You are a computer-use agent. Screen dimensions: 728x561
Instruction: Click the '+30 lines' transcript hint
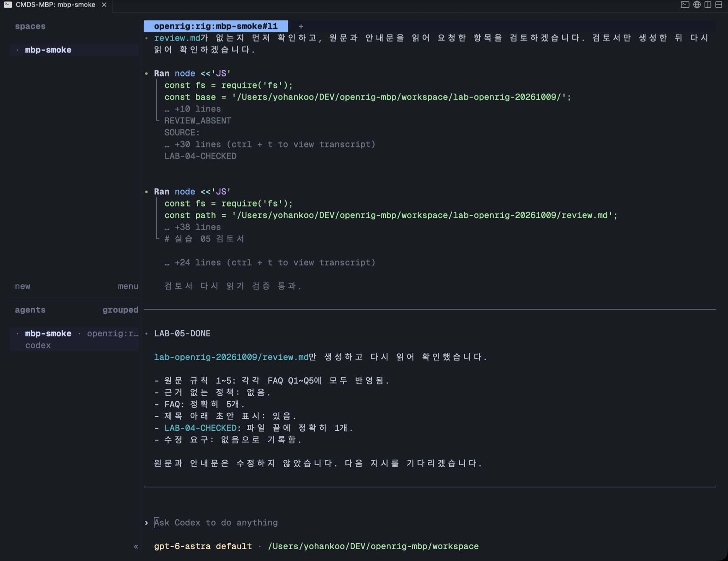tap(270, 144)
